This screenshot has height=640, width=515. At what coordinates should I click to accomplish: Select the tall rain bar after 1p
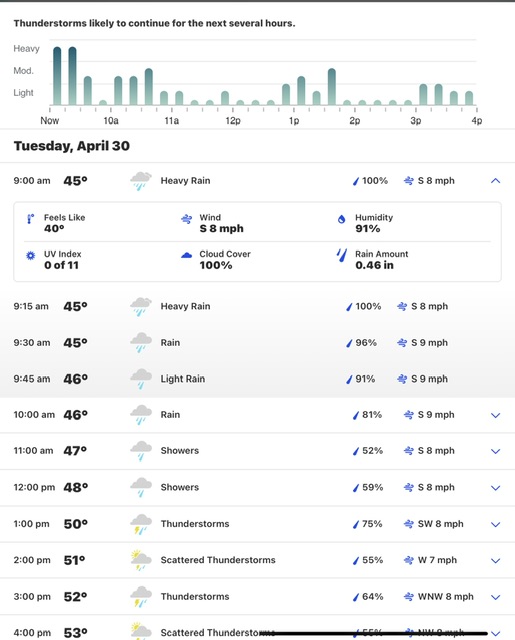point(332,87)
